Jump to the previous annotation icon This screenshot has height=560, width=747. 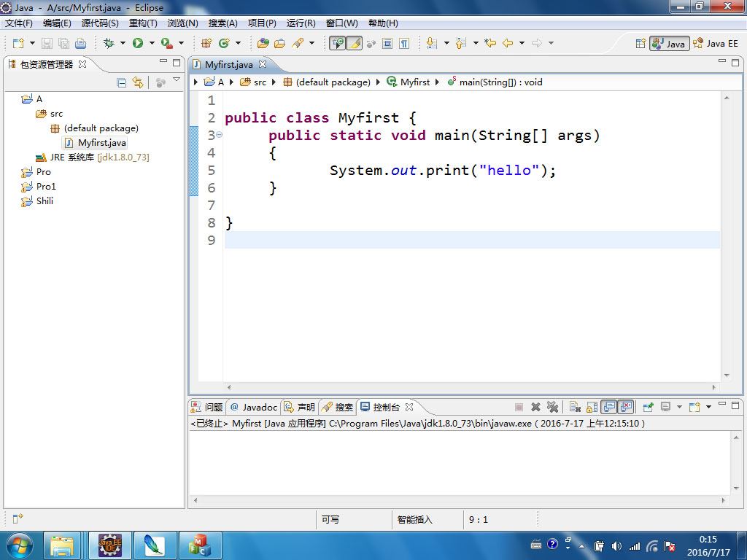461,43
